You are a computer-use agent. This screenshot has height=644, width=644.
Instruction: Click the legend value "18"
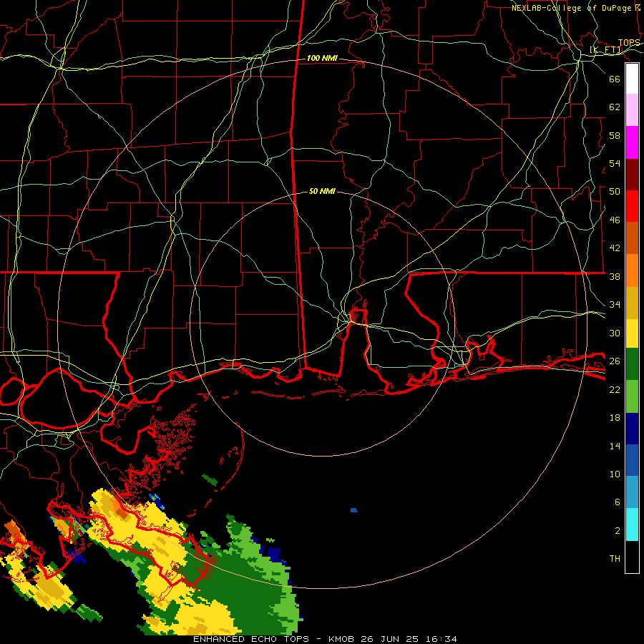tap(615, 418)
